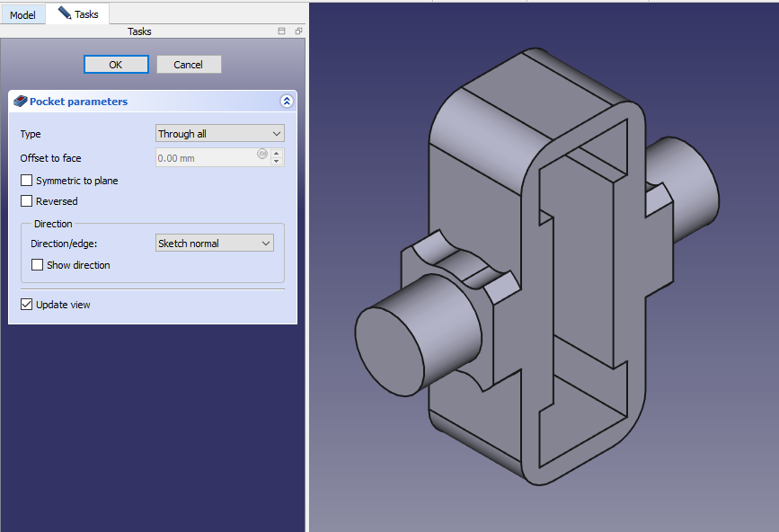
Task: Switch to the Model tab
Action: [22, 15]
